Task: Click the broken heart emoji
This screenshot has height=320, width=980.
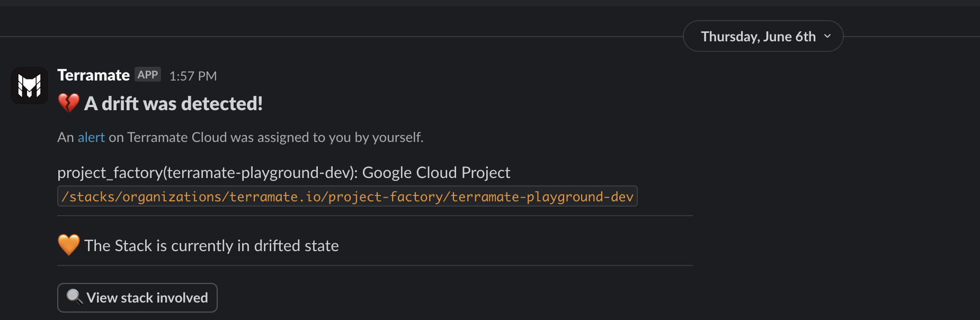Action: click(69, 103)
